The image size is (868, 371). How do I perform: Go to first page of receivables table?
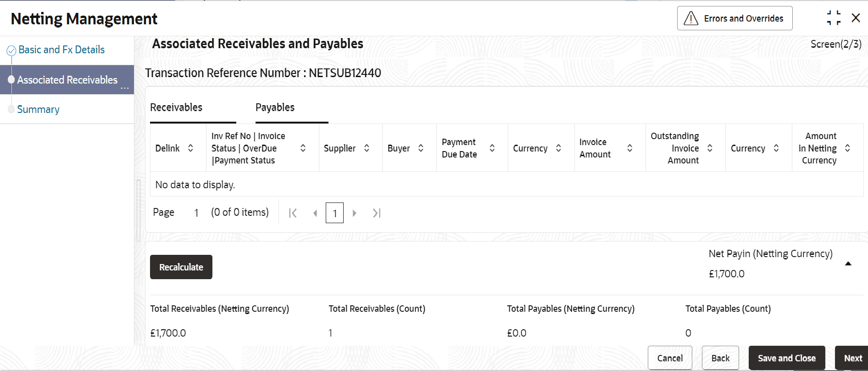coord(293,213)
